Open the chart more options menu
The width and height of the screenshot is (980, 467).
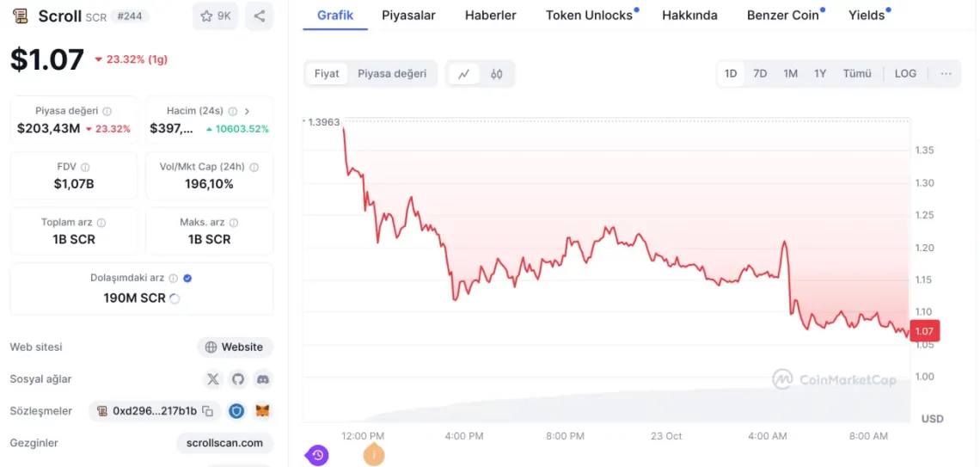pyautogui.click(x=946, y=74)
